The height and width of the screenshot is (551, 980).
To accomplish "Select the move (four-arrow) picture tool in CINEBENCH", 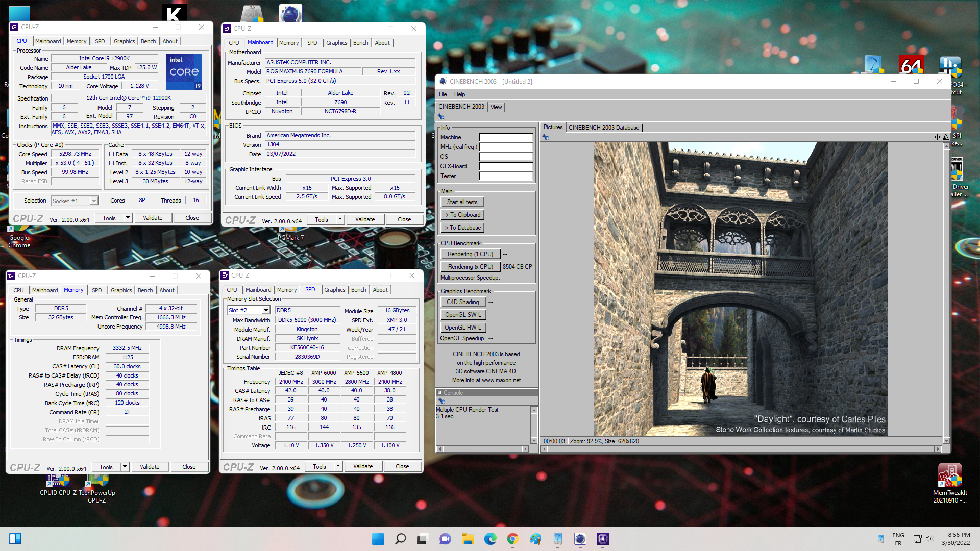I will (937, 137).
